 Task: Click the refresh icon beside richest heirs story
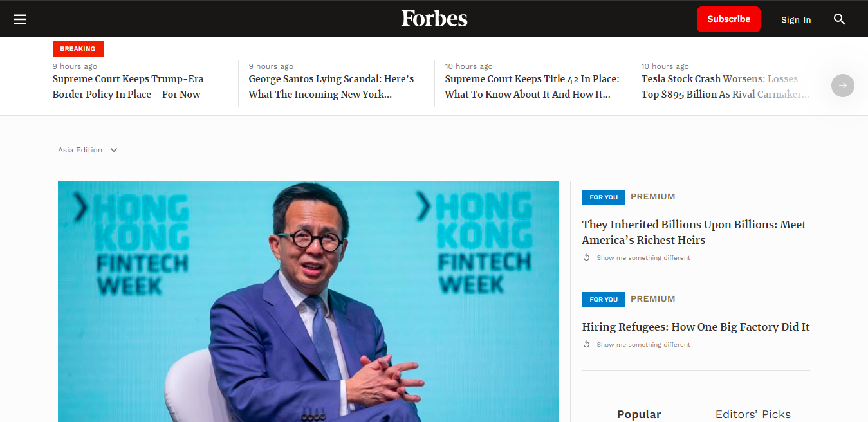pyautogui.click(x=586, y=257)
